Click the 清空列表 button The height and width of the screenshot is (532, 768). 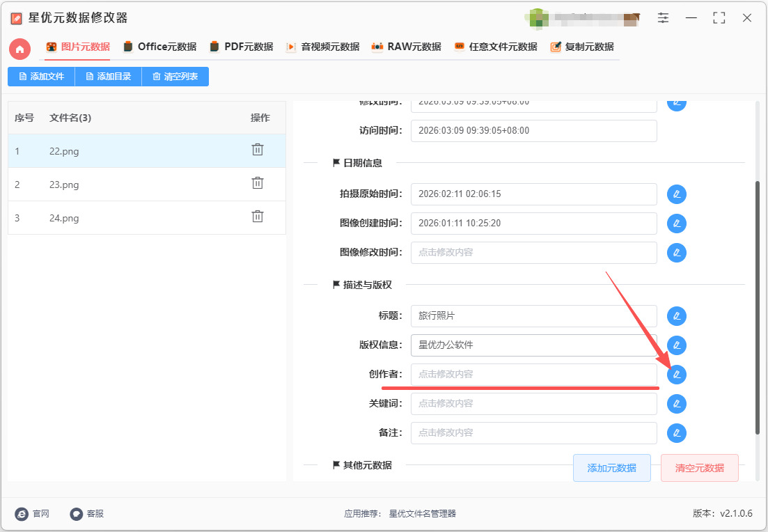click(x=175, y=77)
